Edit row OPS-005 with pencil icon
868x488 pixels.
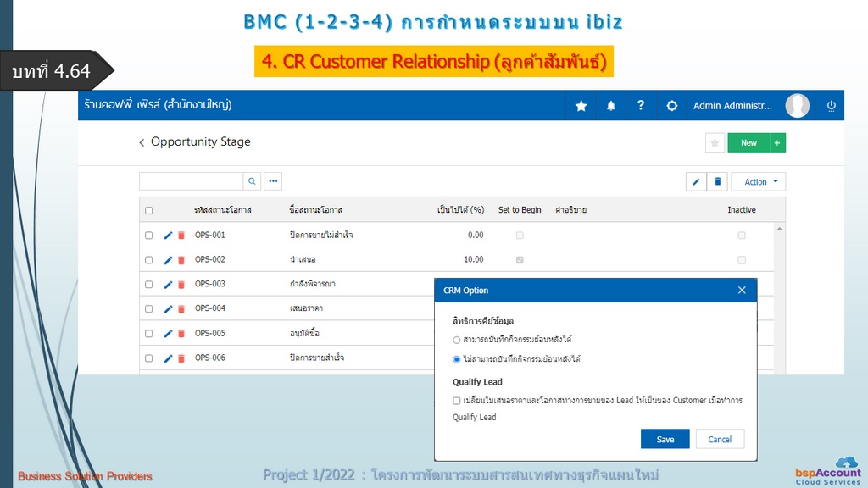coord(169,334)
